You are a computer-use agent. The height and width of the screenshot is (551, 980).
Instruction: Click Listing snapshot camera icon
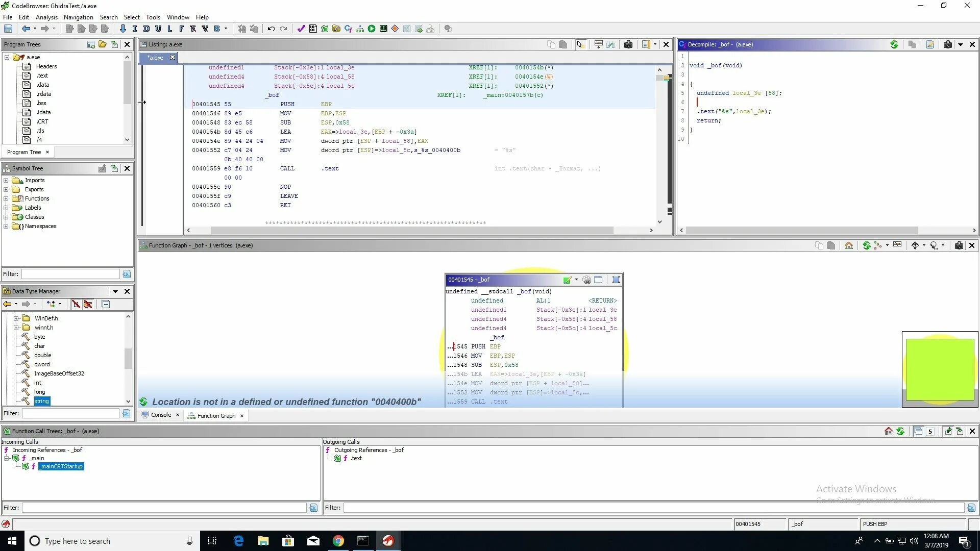click(x=628, y=44)
